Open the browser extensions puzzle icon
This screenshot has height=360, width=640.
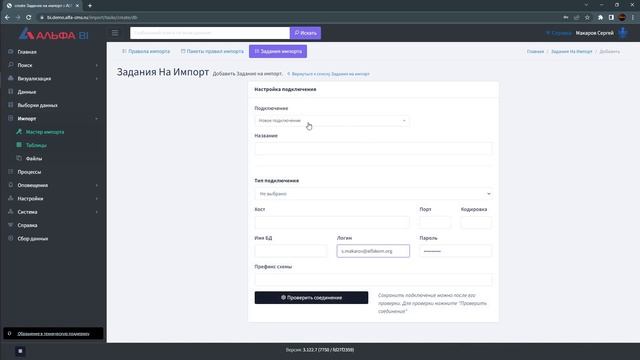tap(600, 18)
